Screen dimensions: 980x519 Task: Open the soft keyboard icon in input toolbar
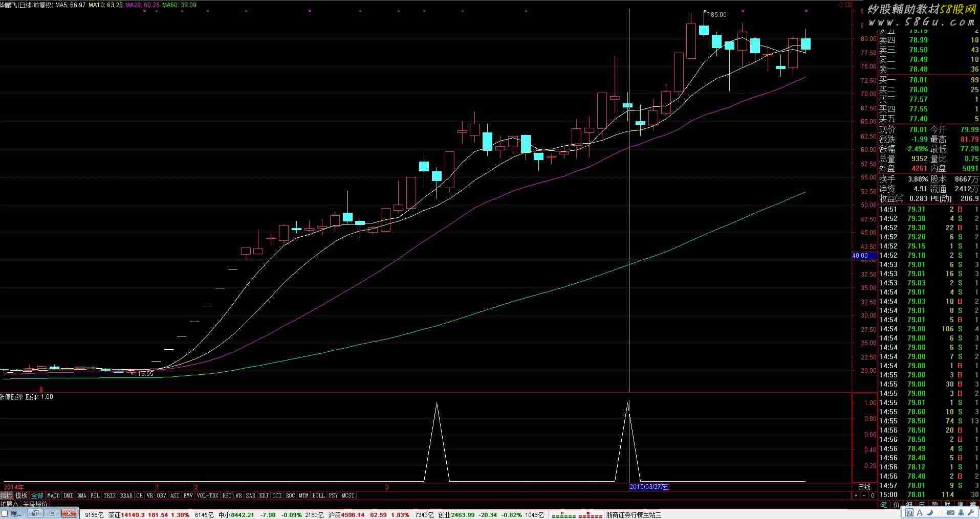[950, 512]
